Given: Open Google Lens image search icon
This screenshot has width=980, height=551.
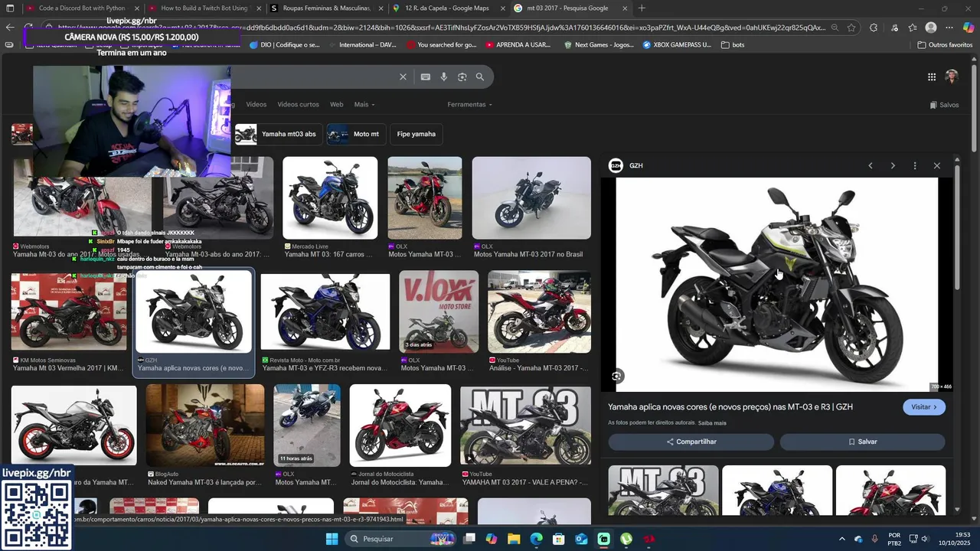Looking at the screenshot, I should tap(462, 77).
